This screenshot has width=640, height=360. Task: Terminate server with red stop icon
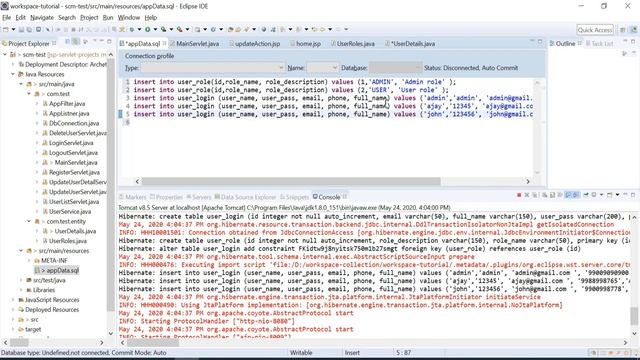[519, 195]
